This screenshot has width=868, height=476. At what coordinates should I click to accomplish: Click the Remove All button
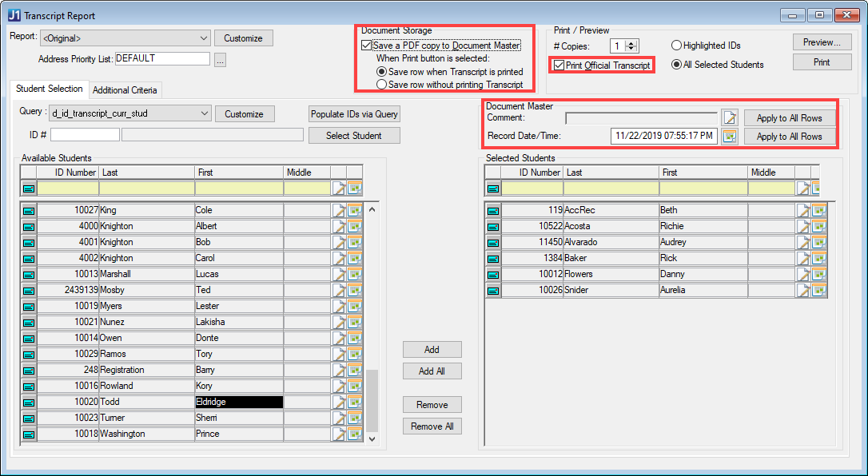point(432,426)
